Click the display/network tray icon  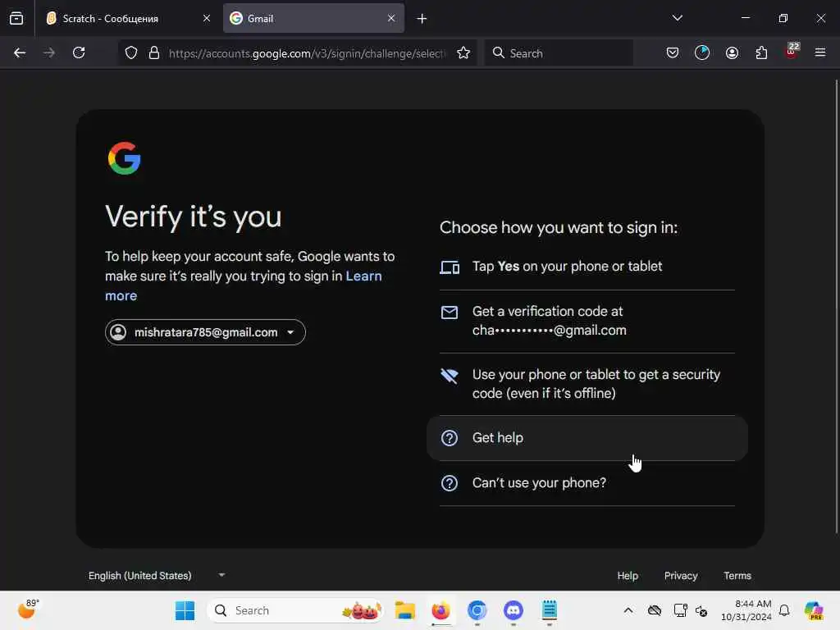click(680, 610)
